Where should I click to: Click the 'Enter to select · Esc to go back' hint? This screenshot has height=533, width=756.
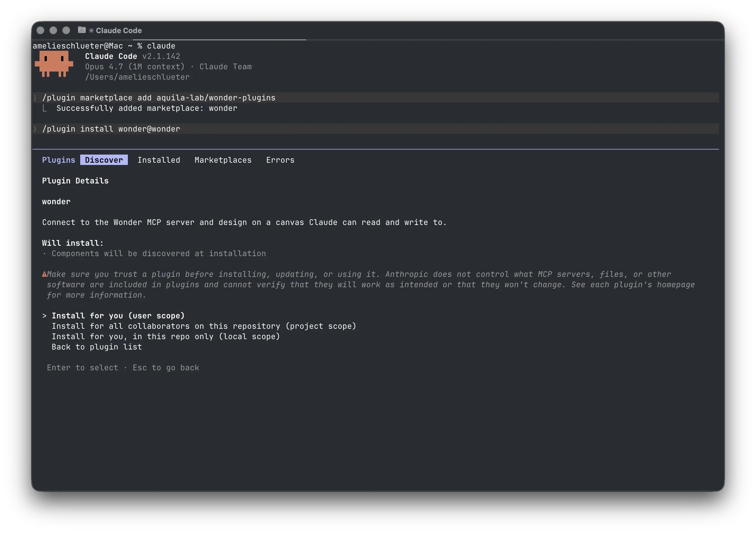tap(123, 368)
